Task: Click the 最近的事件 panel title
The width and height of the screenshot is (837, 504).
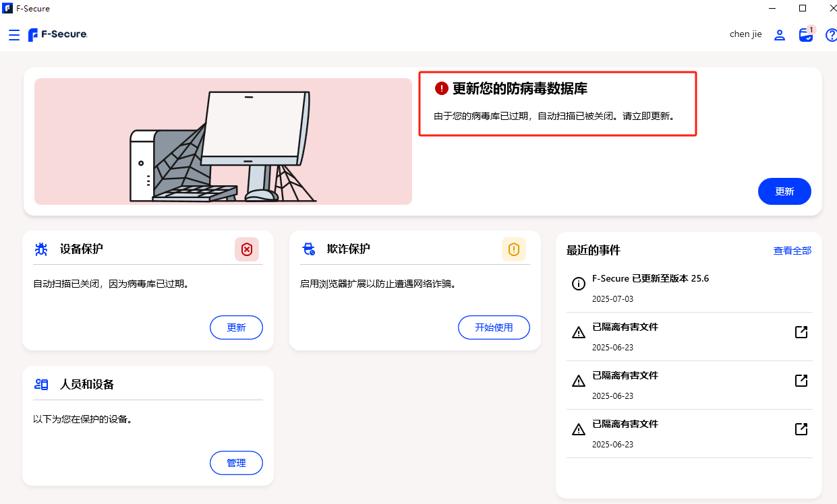Action: point(594,251)
